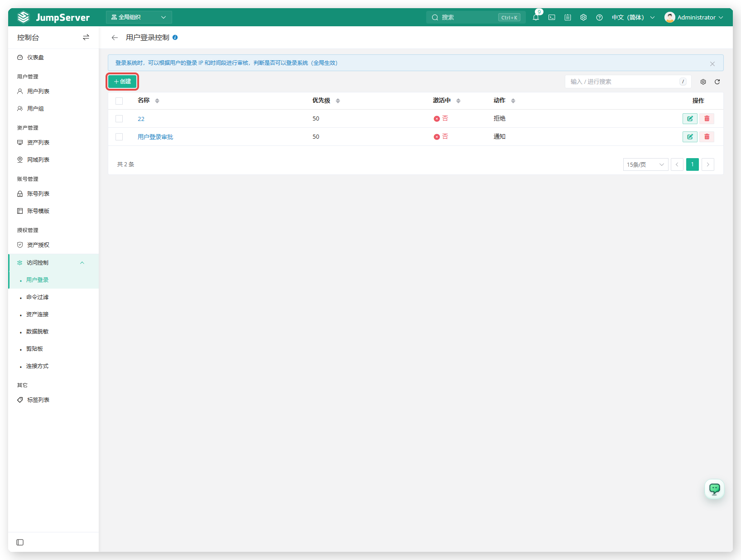Click the global 搜索 box in header
Image resolution: width=741 pixels, height=560 pixels.
pos(476,17)
